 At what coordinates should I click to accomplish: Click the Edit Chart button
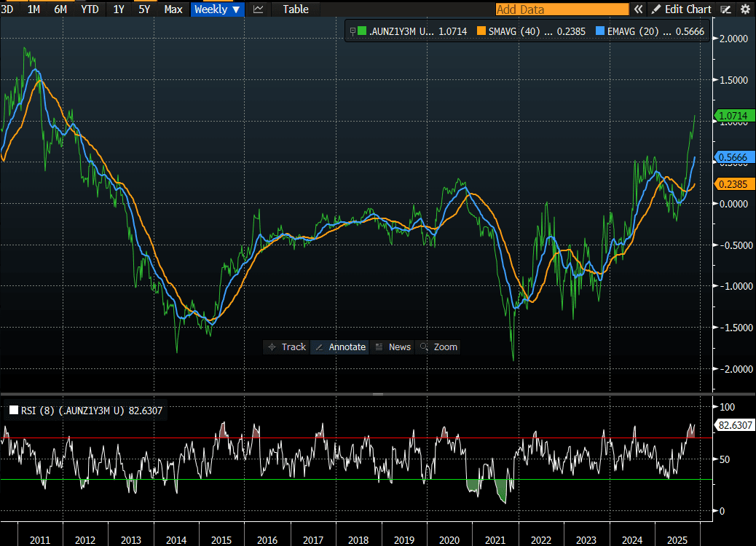[x=681, y=9]
